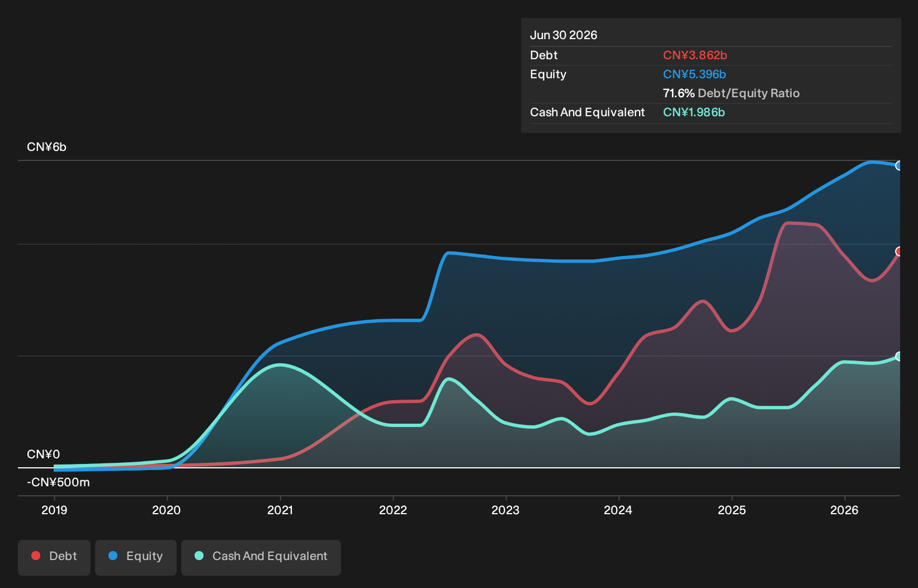Click the 2024 x-axis label
The image size is (918, 588).
coord(618,510)
